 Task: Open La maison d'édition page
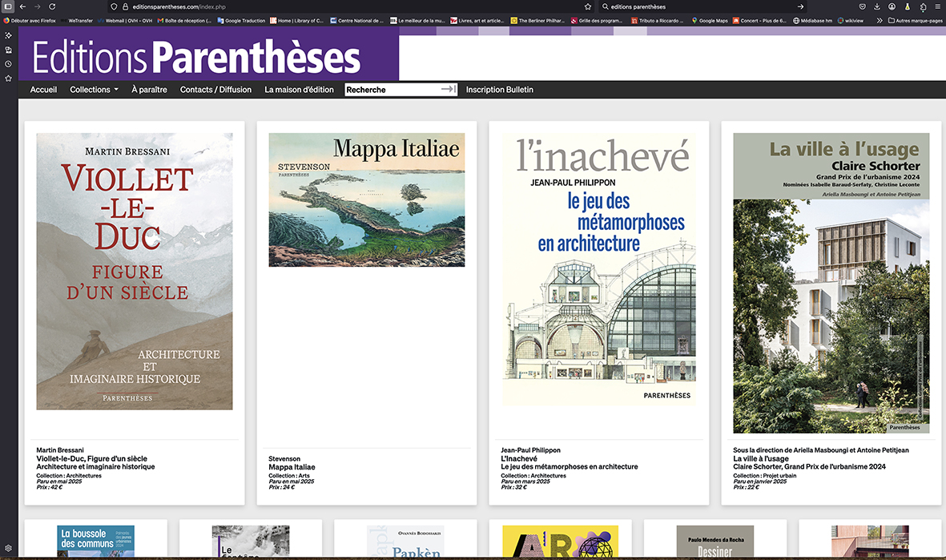tap(300, 89)
